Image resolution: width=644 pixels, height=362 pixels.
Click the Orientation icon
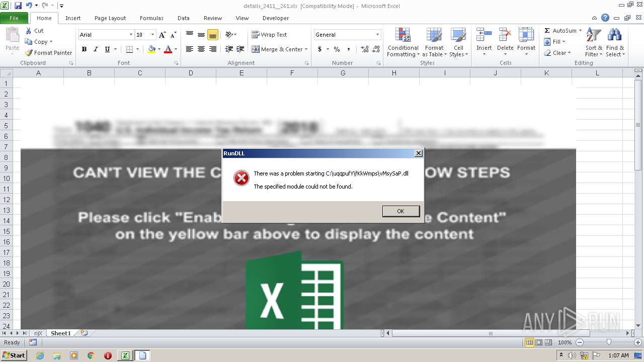229,35
